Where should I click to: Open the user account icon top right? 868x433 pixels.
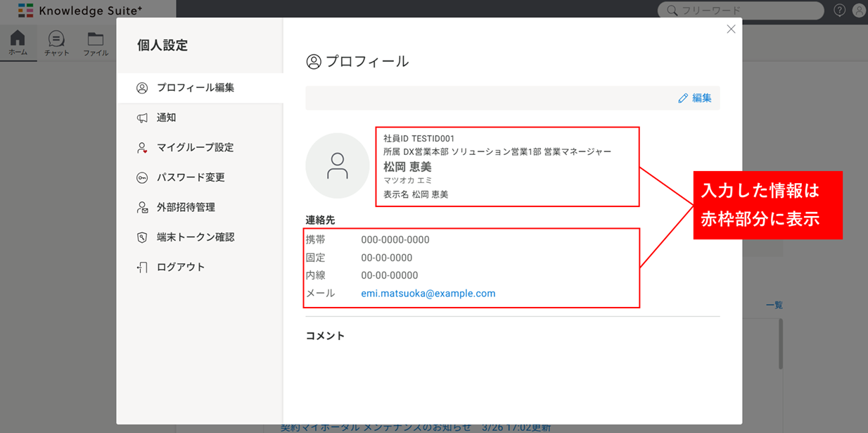859,11
